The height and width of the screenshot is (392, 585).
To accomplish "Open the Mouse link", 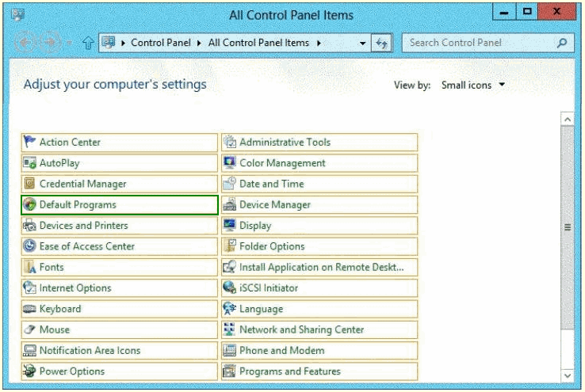I will (x=55, y=329).
